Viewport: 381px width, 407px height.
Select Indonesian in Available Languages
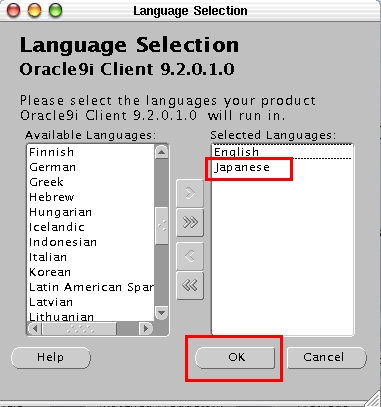tap(90, 242)
